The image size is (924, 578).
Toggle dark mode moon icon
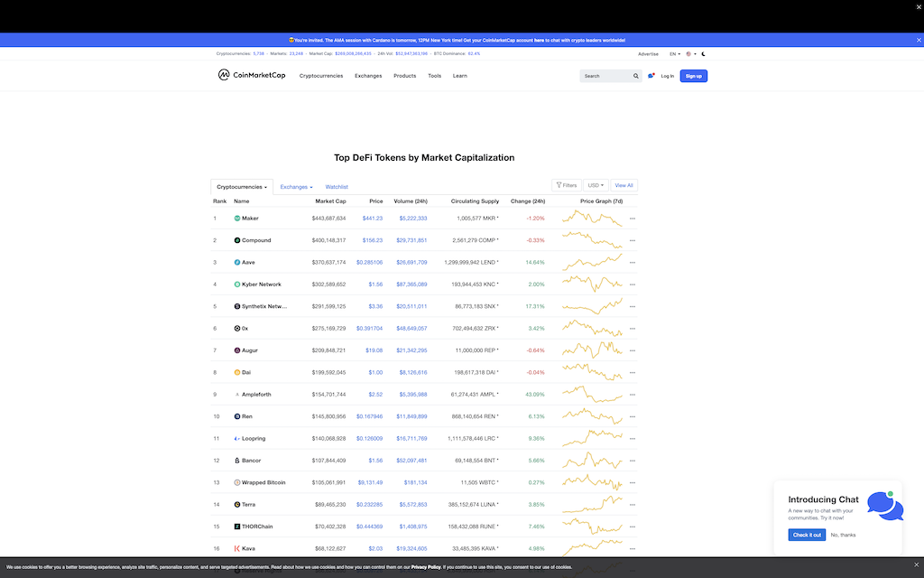[704, 53]
